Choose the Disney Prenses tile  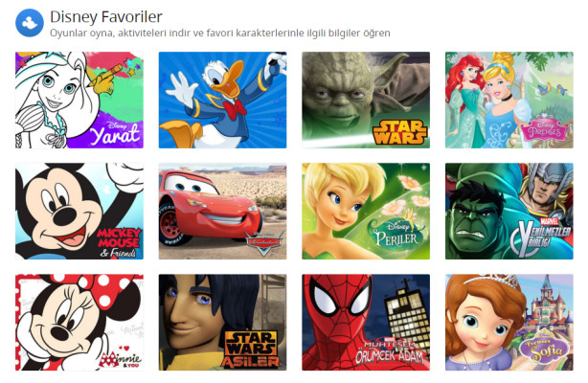[x=509, y=101]
